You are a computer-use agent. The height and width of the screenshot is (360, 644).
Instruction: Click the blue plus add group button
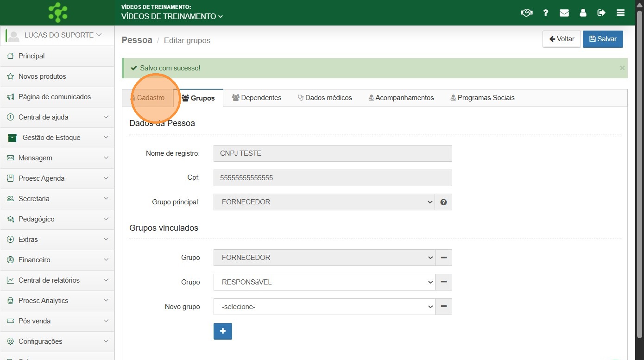[222, 331]
